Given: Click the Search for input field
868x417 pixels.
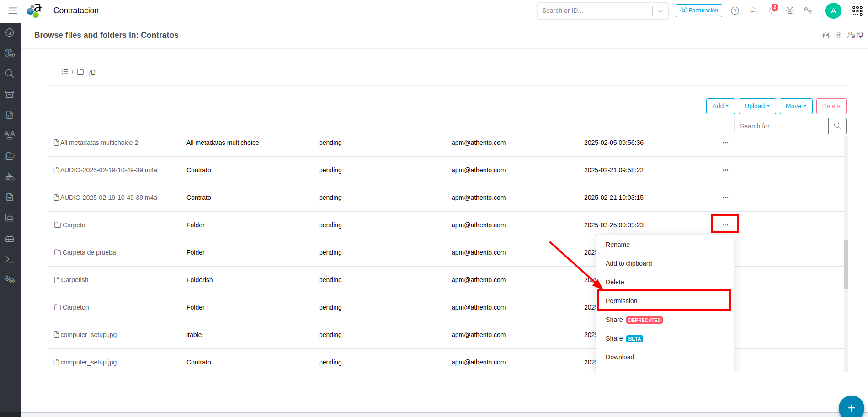Looking at the screenshot, I should 781,126.
